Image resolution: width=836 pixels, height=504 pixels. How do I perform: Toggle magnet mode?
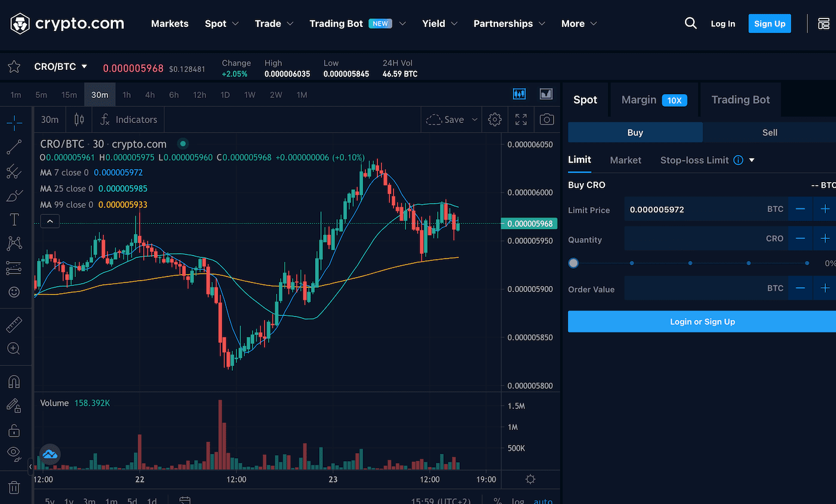[14, 382]
